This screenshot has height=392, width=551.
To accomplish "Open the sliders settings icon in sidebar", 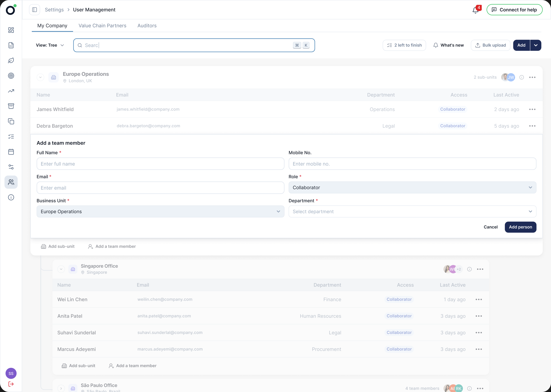I will pos(11,167).
